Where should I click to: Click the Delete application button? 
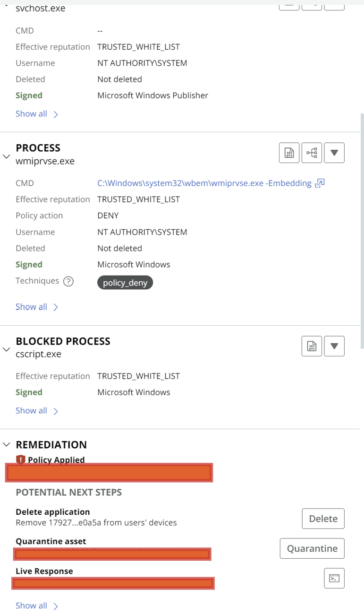[323, 519]
